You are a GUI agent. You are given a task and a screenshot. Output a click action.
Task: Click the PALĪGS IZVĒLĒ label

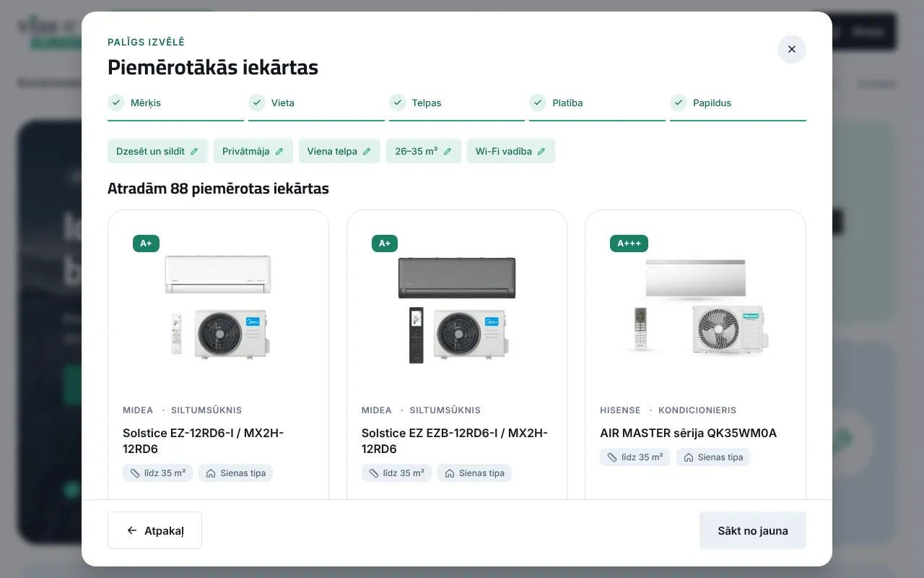[146, 42]
